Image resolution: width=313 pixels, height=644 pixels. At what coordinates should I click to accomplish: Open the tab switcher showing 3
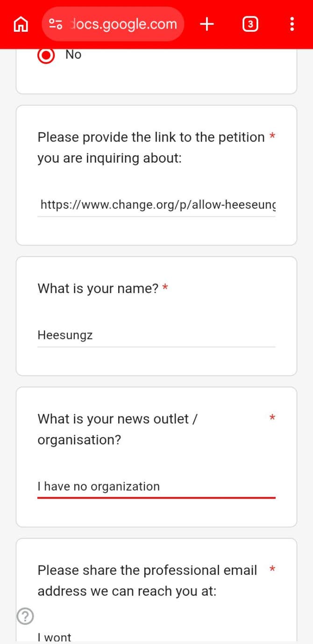pyautogui.click(x=250, y=24)
